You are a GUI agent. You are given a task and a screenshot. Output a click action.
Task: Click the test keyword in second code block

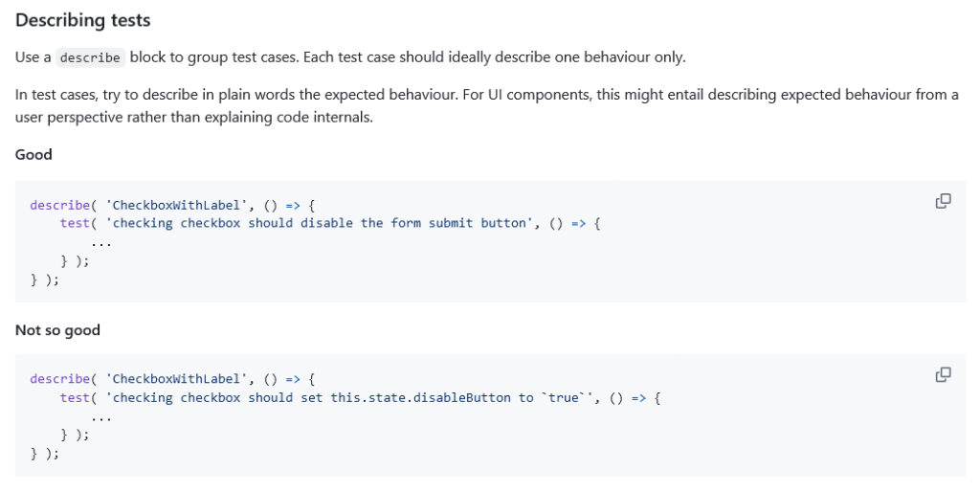coord(75,397)
